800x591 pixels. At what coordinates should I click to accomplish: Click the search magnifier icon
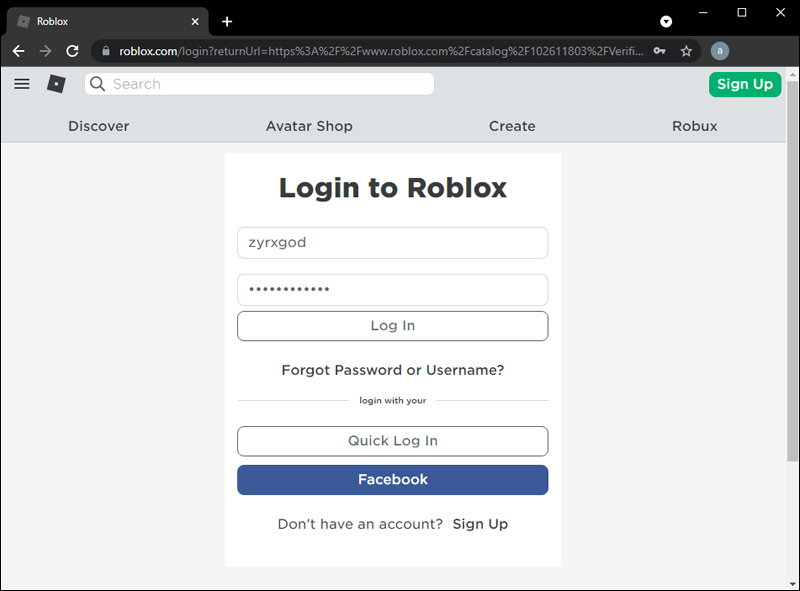(x=98, y=84)
